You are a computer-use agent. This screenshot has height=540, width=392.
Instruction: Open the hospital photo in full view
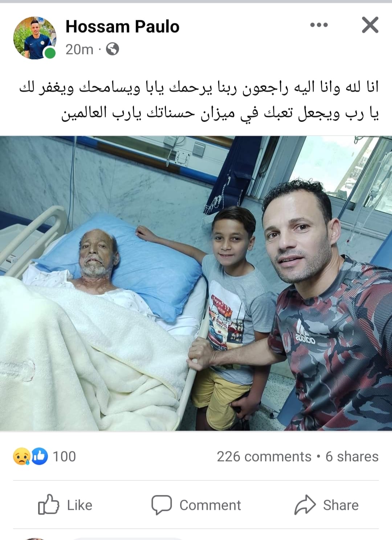tap(196, 283)
